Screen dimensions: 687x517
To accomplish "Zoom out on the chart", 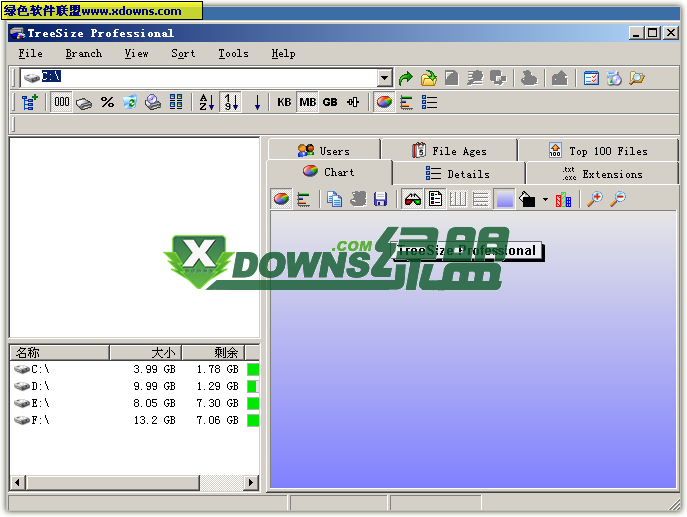I will pos(618,199).
